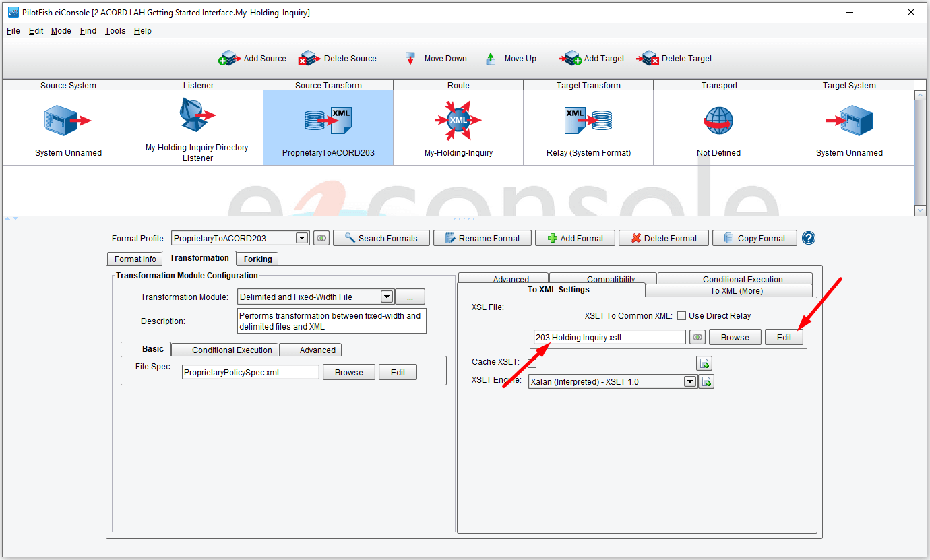Click the PilotFish eiConsole title bar icon
This screenshot has width=930, height=560.
pos(13,12)
